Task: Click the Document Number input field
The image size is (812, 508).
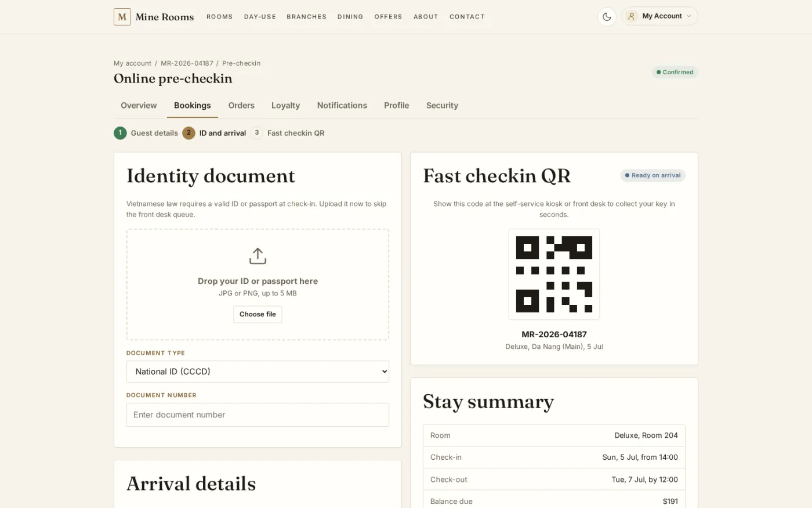Action: pyautogui.click(x=258, y=415)
